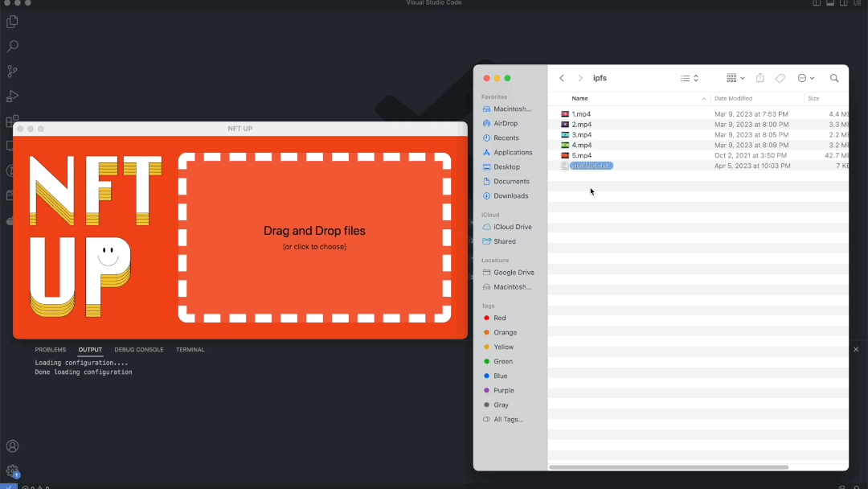Click the Finder search magnifier icon
Image resolution: width=868 pixels, height=489 pixels.
tap(834, 78)
